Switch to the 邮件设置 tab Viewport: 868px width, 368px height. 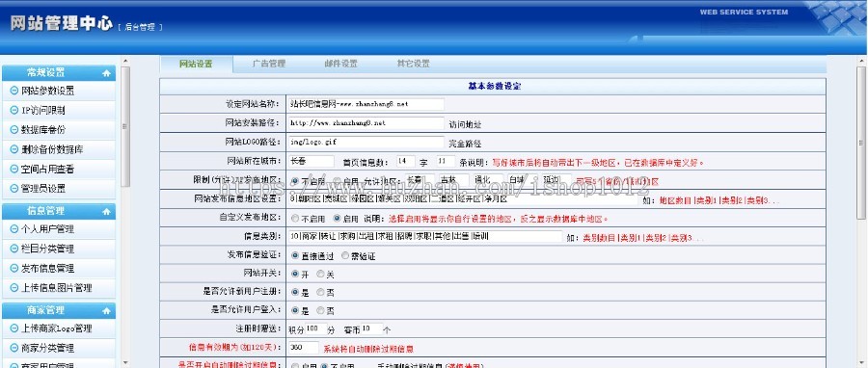tap(341, 64)
